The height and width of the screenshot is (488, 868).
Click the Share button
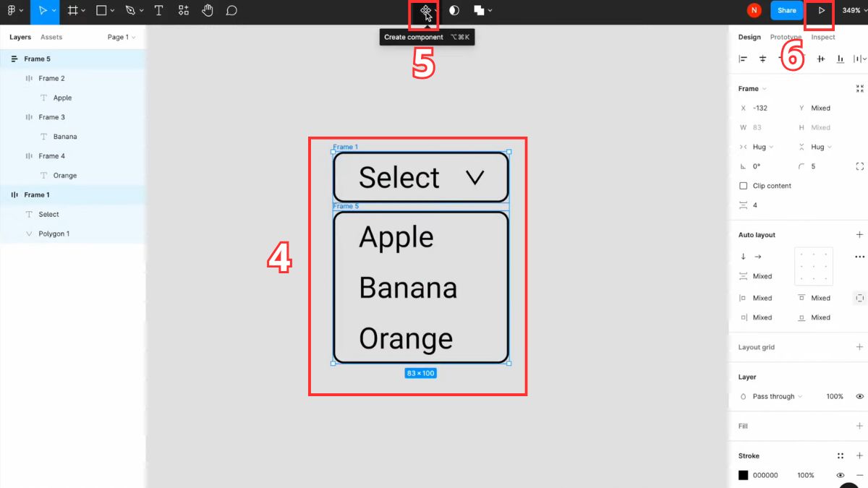pos(787,10)
